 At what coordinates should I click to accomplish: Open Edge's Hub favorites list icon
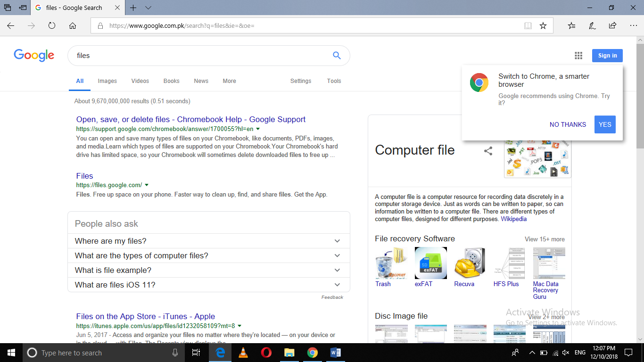[x=571, y=25]
